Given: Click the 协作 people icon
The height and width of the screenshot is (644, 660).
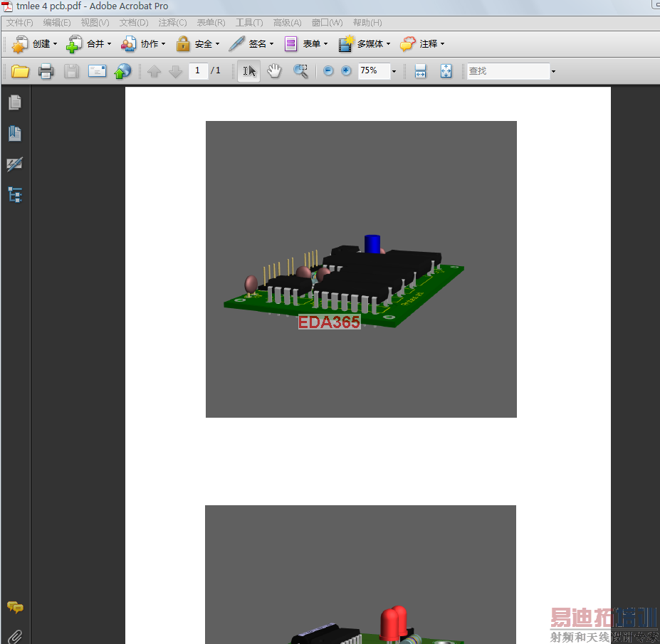Looking at the screenshot, I should click(x=128, y=44).
